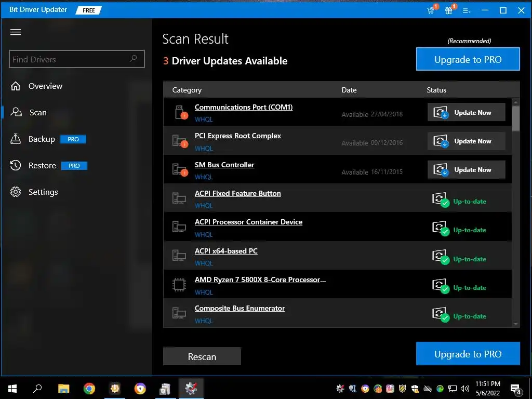Open the notification center in the taskbar
Viewport: 532px width, 399px height.
coord(516,389)
